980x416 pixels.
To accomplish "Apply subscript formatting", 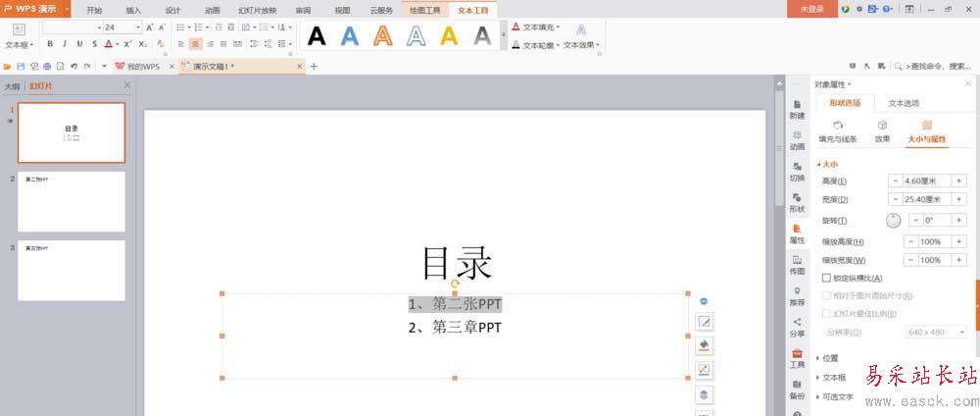I will pyautogui.click(x=142, y=44).
